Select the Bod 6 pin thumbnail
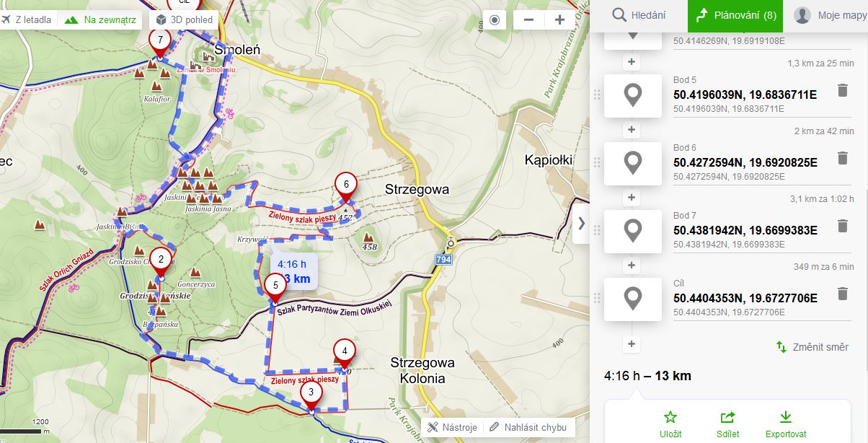This screenshot has width=868, height=443. click(632, 163)
